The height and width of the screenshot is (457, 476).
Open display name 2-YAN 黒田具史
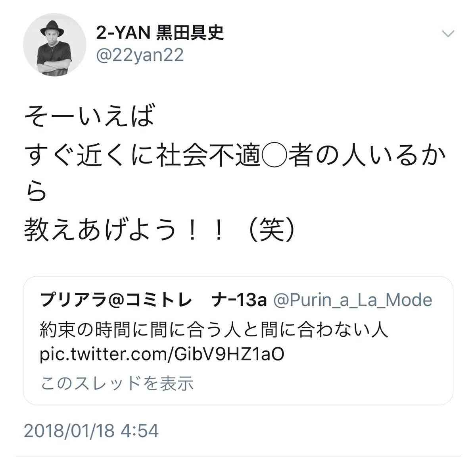coord(160,33)
